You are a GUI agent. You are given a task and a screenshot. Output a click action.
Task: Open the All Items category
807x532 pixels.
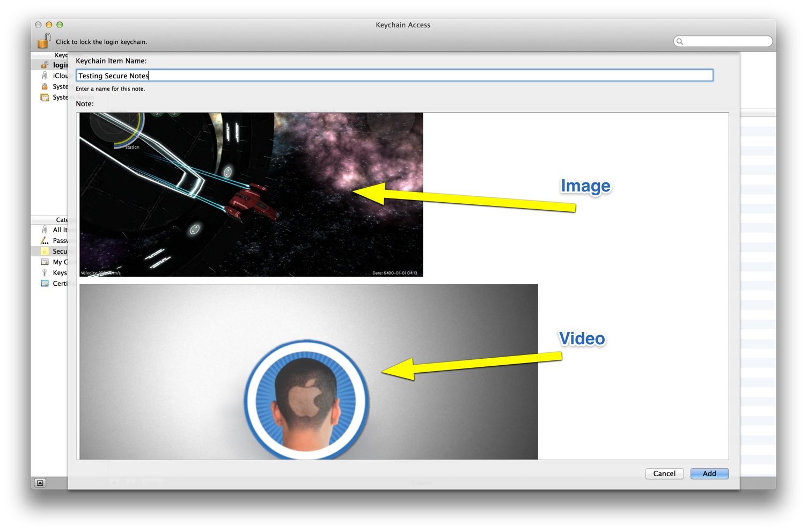coord(58,230)
